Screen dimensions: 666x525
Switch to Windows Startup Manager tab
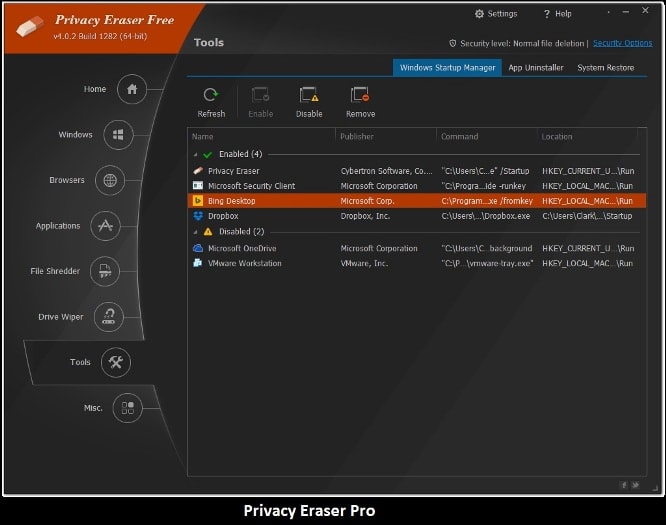(447, 68)
